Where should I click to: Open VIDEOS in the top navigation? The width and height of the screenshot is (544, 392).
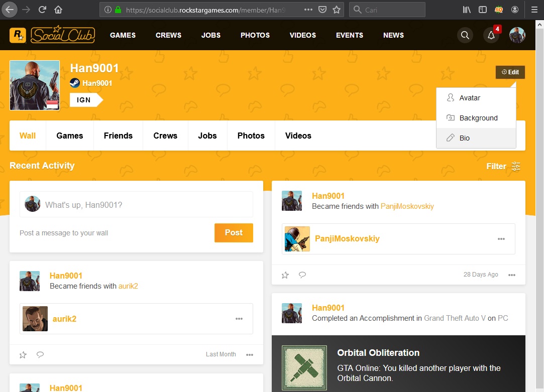click(x=303, y=35)
